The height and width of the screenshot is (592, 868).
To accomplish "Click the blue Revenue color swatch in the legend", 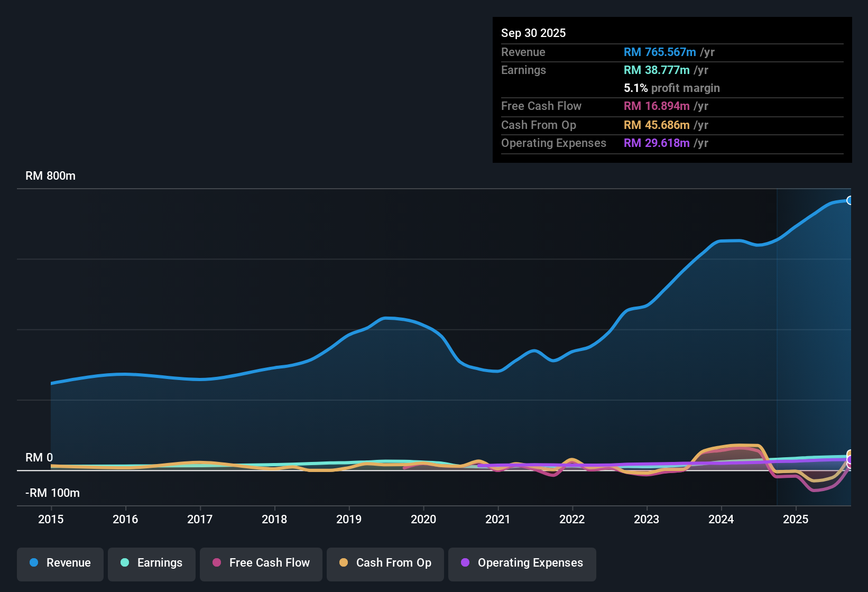I will [33, 563].
